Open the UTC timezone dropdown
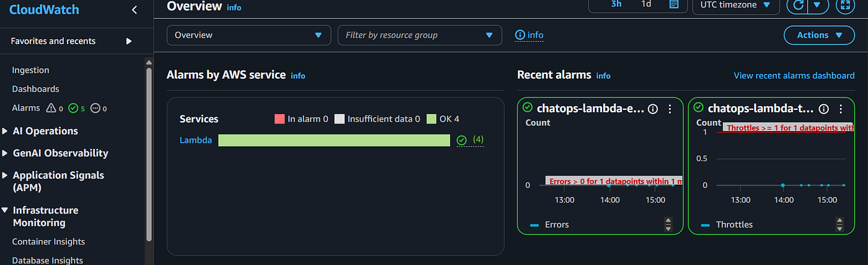 click(x=735, y=4)
